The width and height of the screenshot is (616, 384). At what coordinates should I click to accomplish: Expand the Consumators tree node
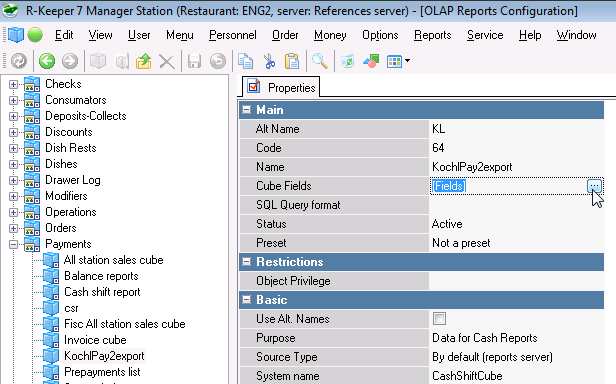click(13, 100)
